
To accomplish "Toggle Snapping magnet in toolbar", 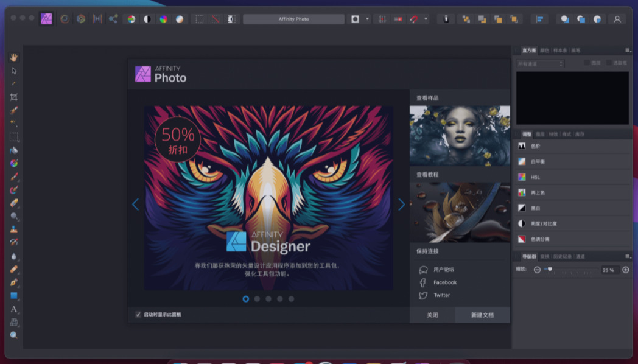I will [414, 19].
